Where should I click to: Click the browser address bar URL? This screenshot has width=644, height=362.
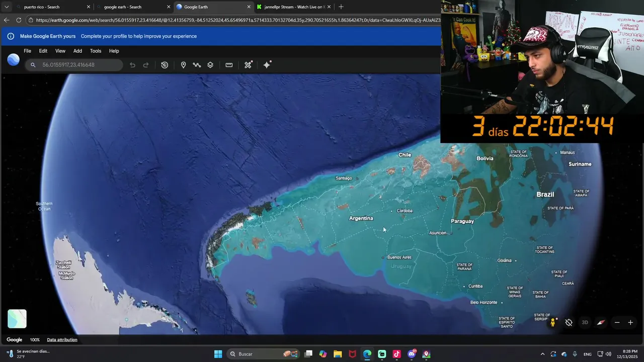238,20
